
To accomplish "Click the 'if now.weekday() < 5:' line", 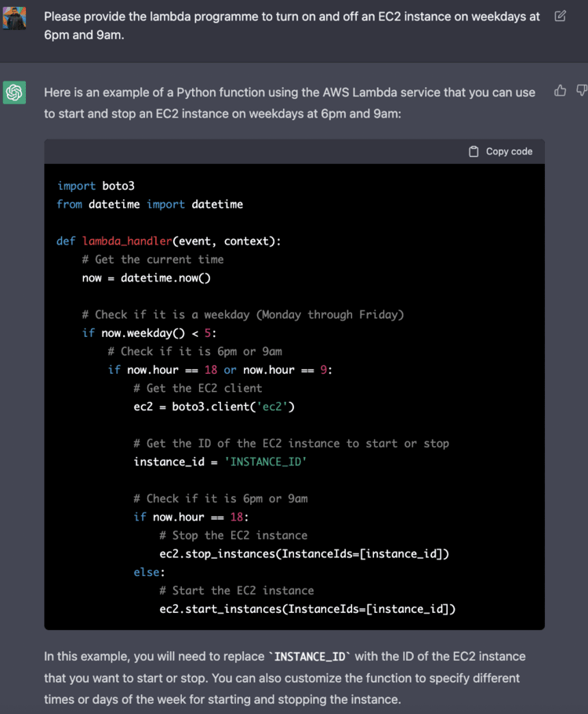I will [150, 333].
